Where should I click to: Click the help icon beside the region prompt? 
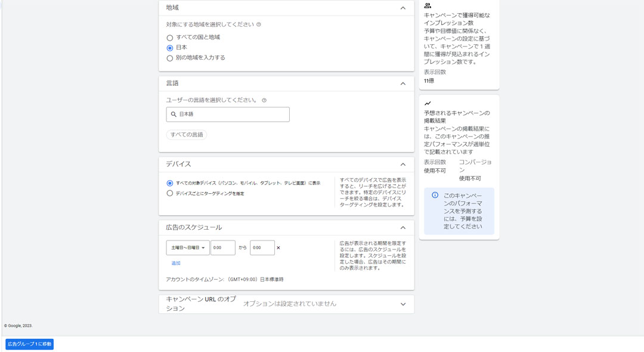tap(259, 25)
